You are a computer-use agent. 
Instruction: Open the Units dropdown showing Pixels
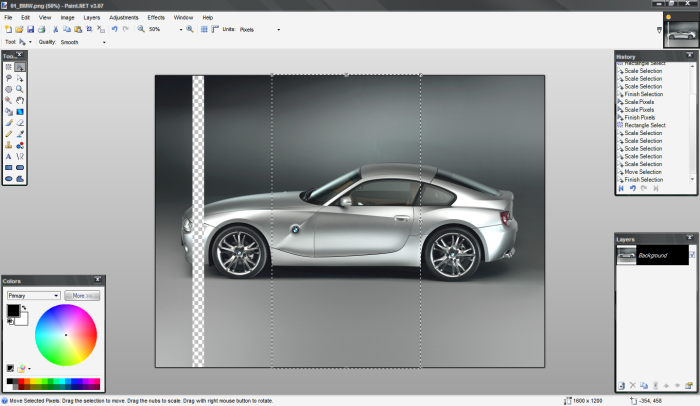(x=277, y=30)
